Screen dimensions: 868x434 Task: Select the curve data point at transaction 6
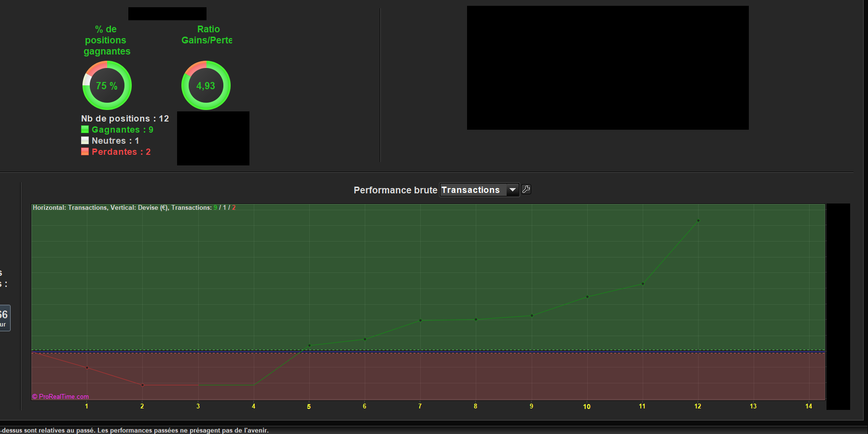coord(365,339)
